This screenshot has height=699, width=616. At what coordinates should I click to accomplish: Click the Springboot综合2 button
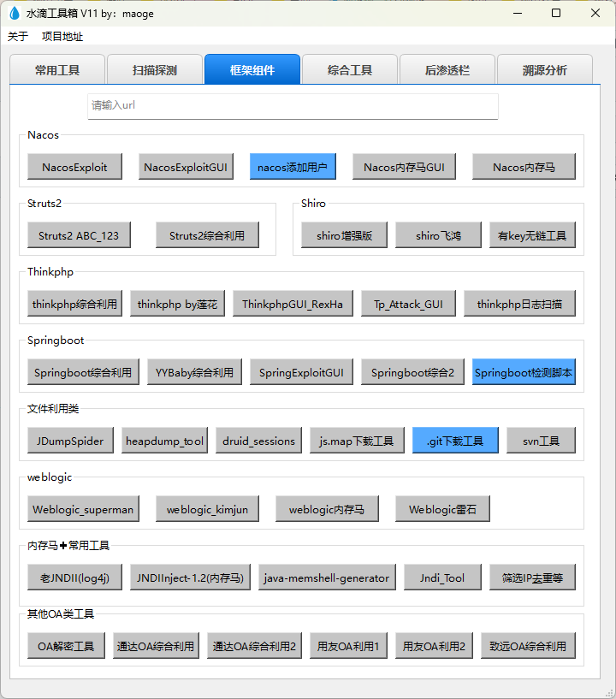[412, 372]
